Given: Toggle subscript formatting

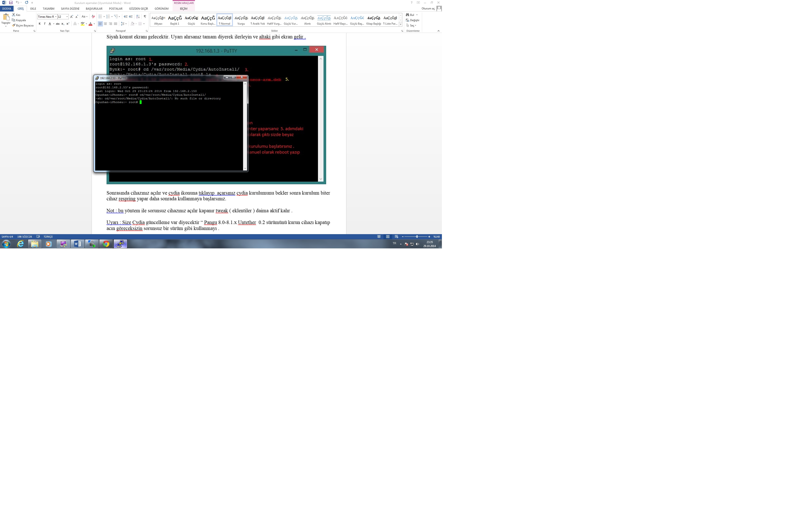Looking at the screenshot, I should [63, 24].
